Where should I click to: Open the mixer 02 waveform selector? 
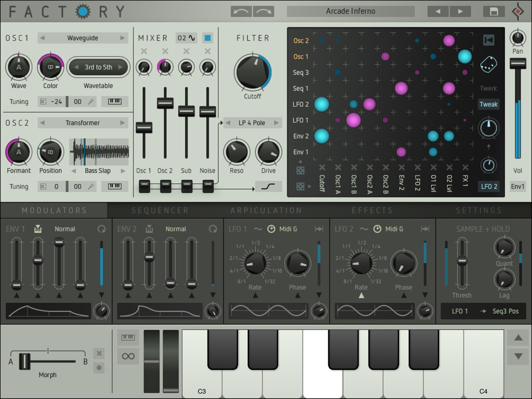tap(187, 38)
